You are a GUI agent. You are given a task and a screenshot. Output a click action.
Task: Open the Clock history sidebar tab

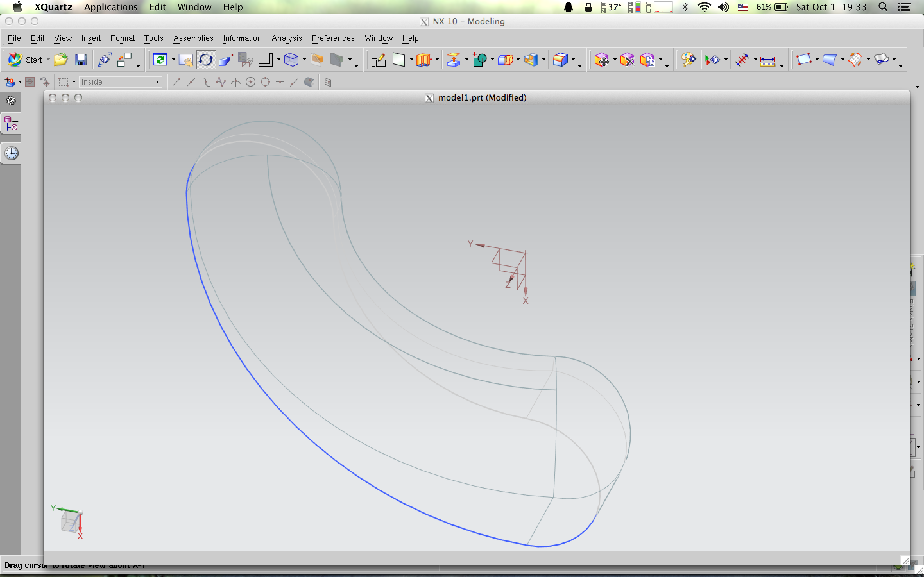(12, 153)
